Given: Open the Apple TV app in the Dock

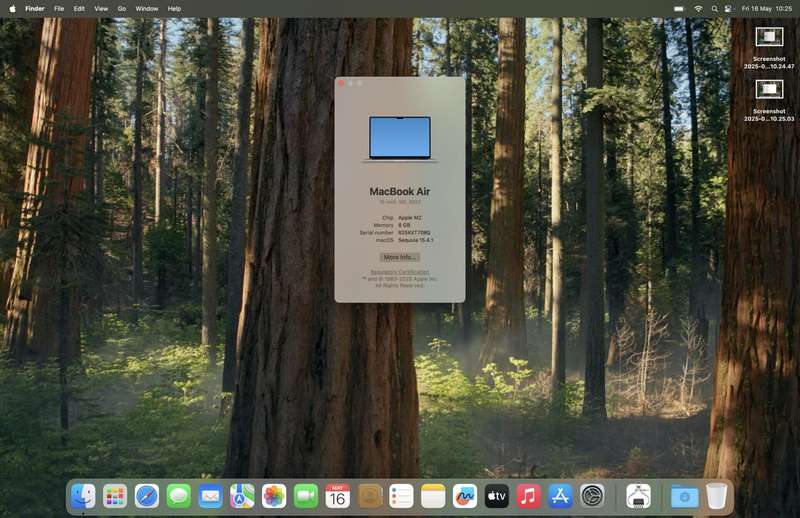Looking at the screenshot, I should click(496, 496).
